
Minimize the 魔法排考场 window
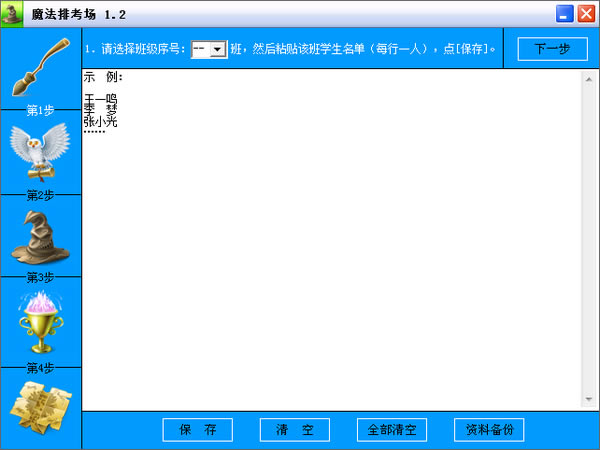coord(564,14)
